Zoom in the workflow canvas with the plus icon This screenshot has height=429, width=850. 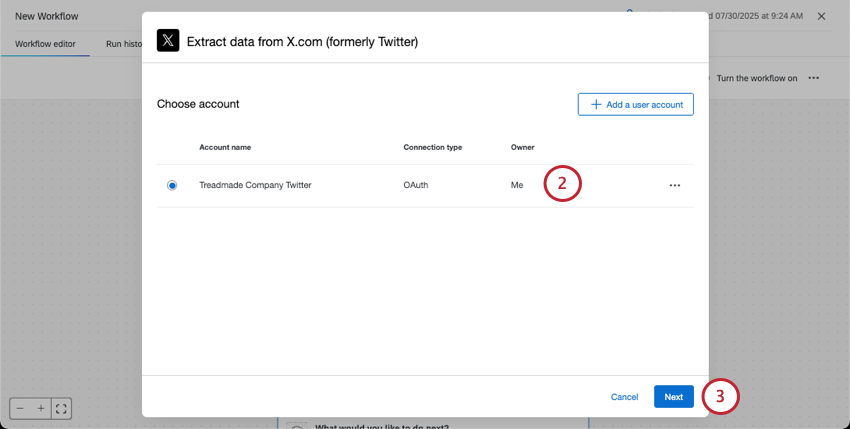coord(41,408)
